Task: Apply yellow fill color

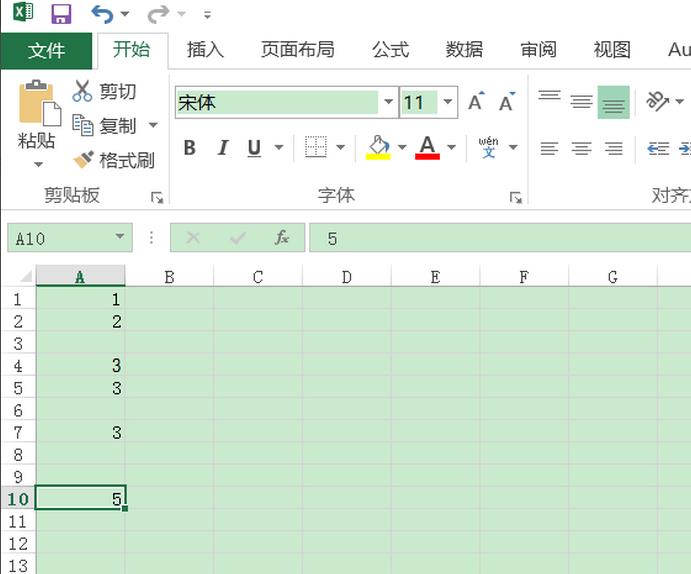Action: click(x=378, y=147)
